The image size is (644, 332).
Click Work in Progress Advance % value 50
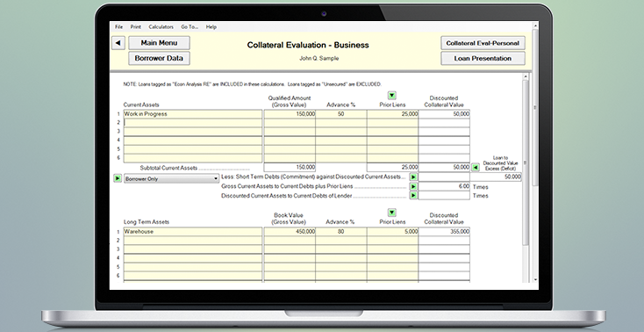(x=341, y=114)
